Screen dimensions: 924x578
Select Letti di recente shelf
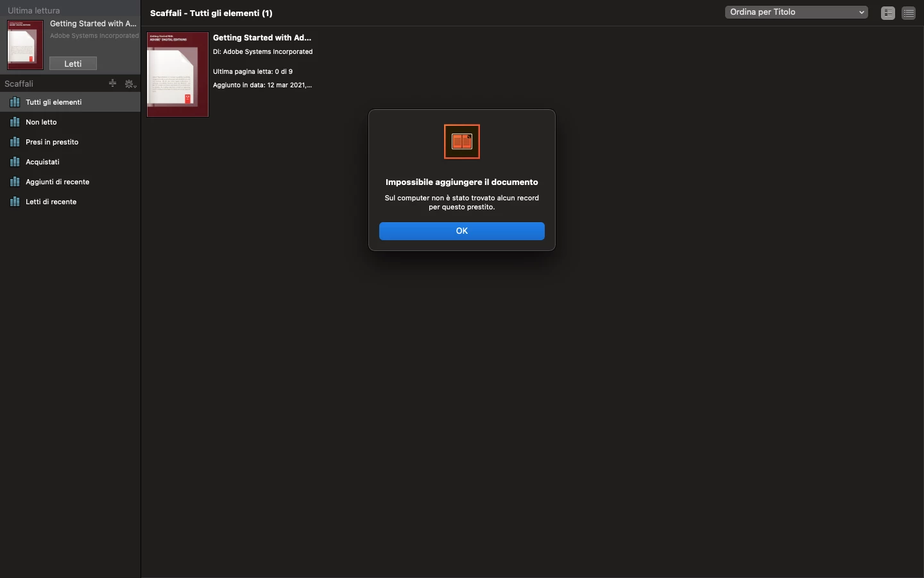tap(70, 202)
